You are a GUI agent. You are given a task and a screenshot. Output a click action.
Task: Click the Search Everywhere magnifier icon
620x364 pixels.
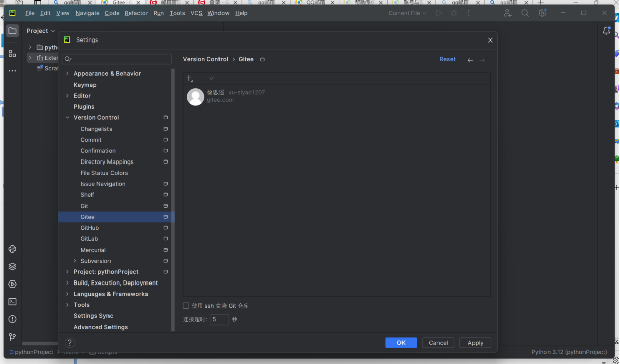pyautogui.click(x=525, y=13)
